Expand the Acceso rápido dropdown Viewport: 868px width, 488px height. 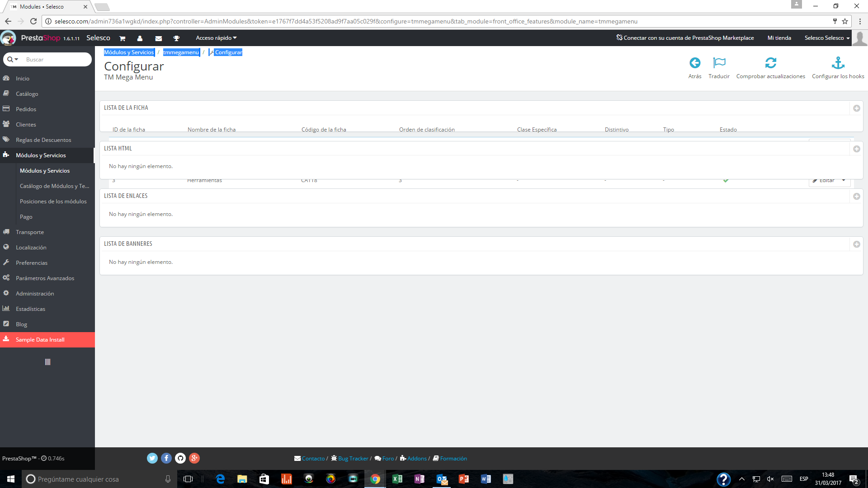(216, 38)
